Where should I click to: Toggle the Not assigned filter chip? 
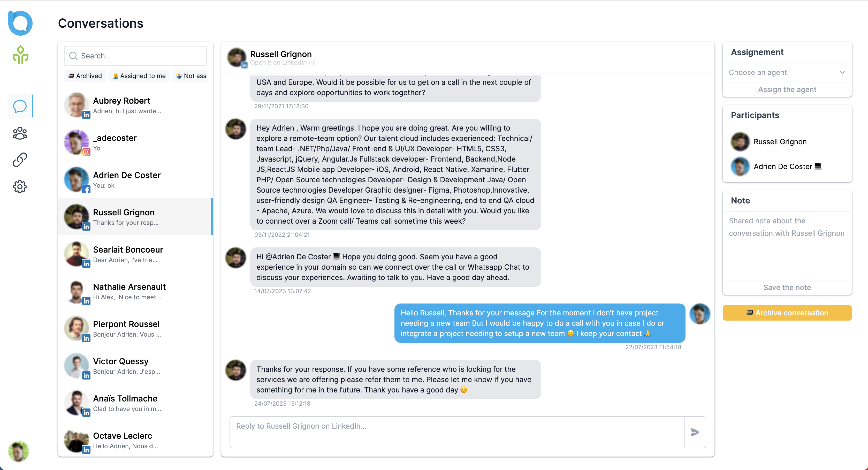(191, 76)
